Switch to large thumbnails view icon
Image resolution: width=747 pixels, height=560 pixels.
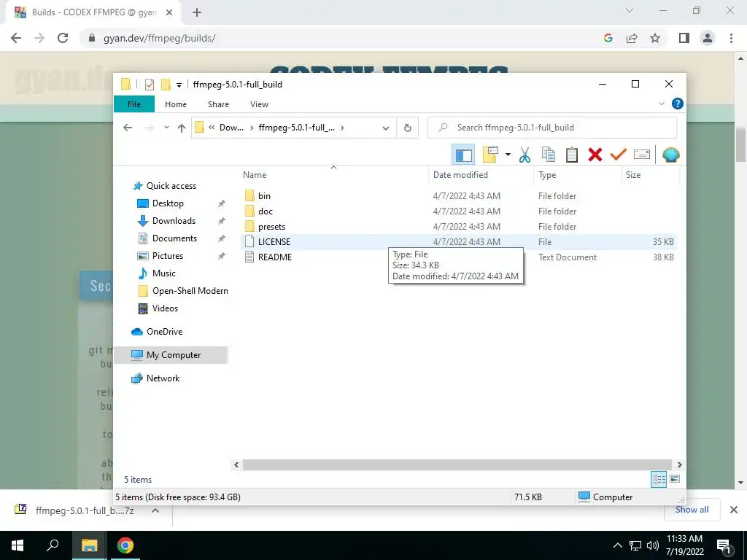[x=675, y=479]
